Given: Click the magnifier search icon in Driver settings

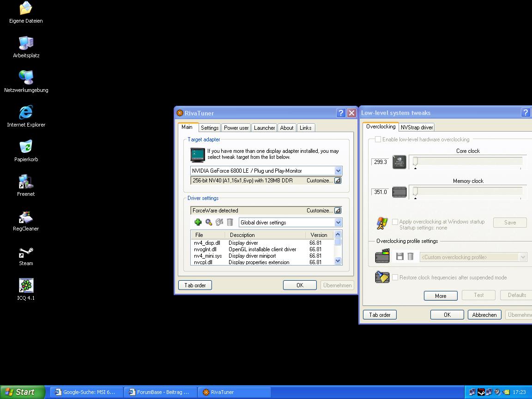Looking at the screenshot, I should click(x=209, y=222).
